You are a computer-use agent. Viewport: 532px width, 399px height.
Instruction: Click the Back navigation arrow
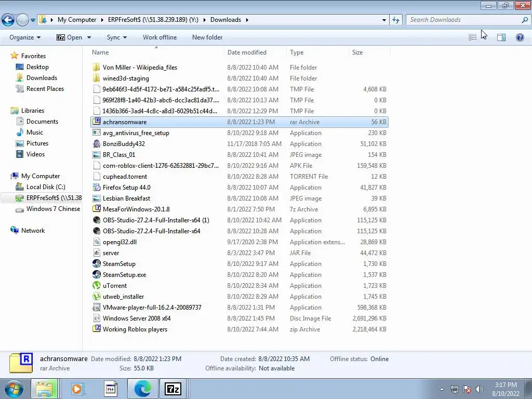(x=8, y=20)
